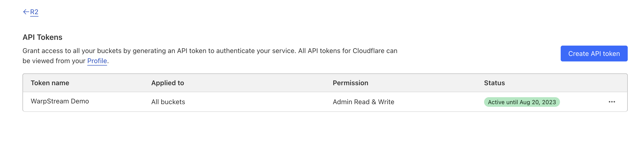Click the Token name column header
644x168 pixels.
point(50,83)
